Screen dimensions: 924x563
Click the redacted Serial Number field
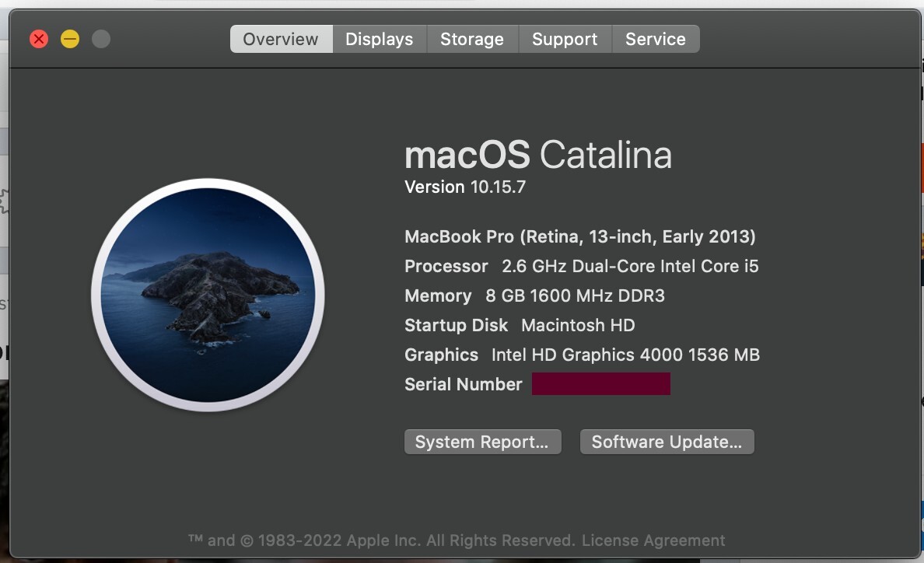(x=600, y=384)
